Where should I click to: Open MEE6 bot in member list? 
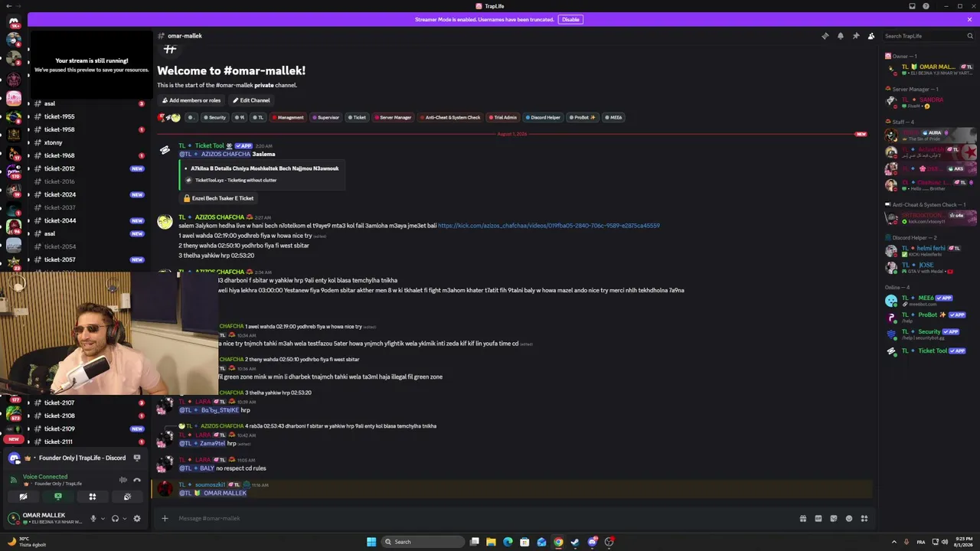(x=930, y=300)
